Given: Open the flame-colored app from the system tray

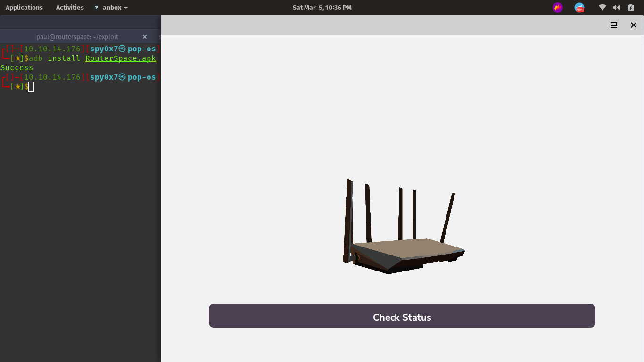Looking at the screenshot, I should (558, 7).
